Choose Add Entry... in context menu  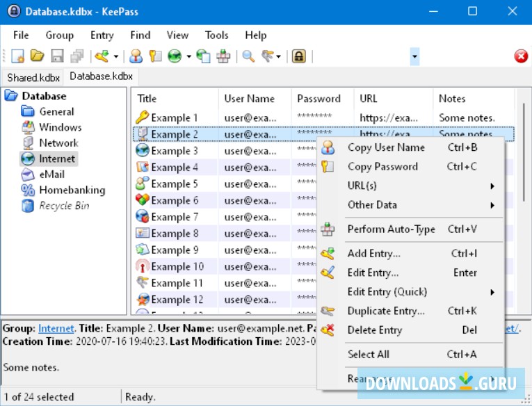411,253
